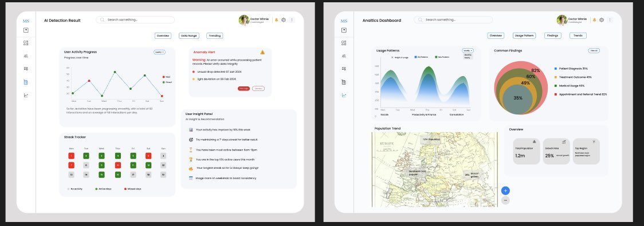The height and width of the screenshot is (226, 644).
Task: Open Doctor Winnie profile in Analtics Dashboard
Action: point(572,20)
